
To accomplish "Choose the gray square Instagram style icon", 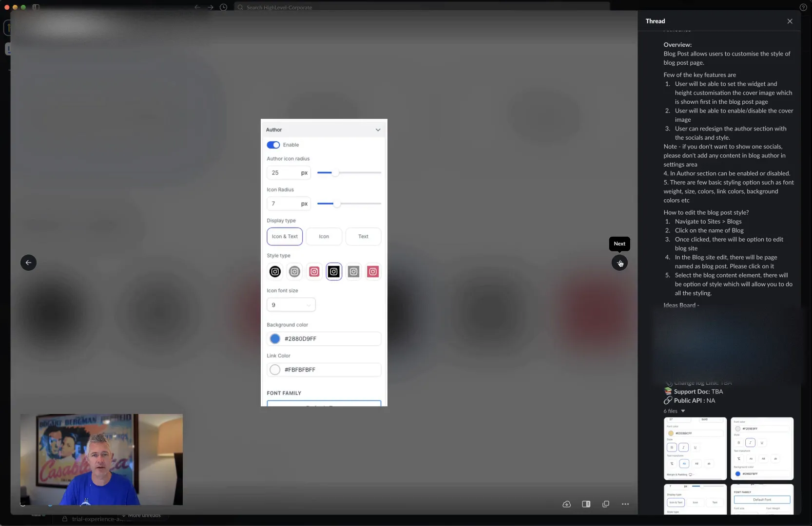I will [354, 272].
